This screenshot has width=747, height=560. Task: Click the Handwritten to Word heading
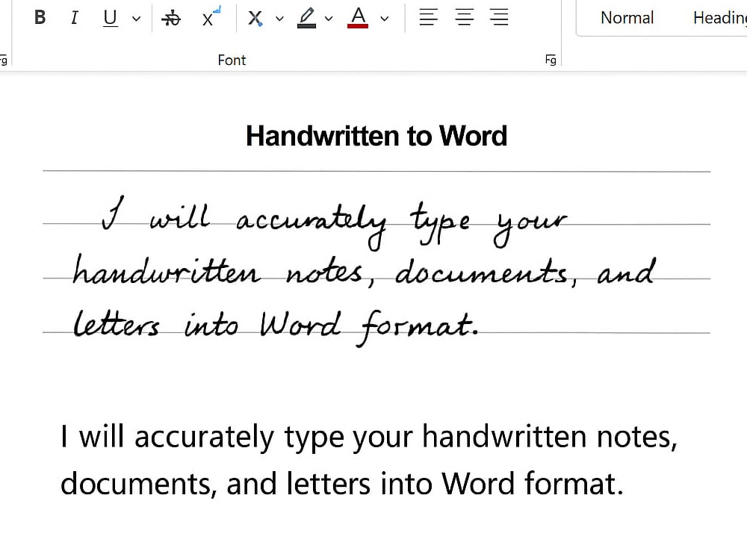pyautogui.click(x=376, y=136)
